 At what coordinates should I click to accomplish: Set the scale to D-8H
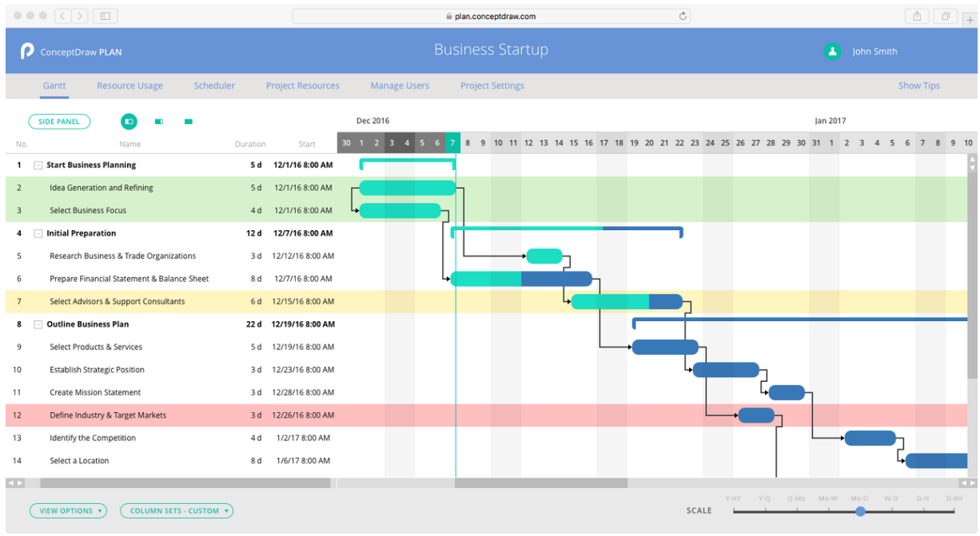tap(954, 498)
